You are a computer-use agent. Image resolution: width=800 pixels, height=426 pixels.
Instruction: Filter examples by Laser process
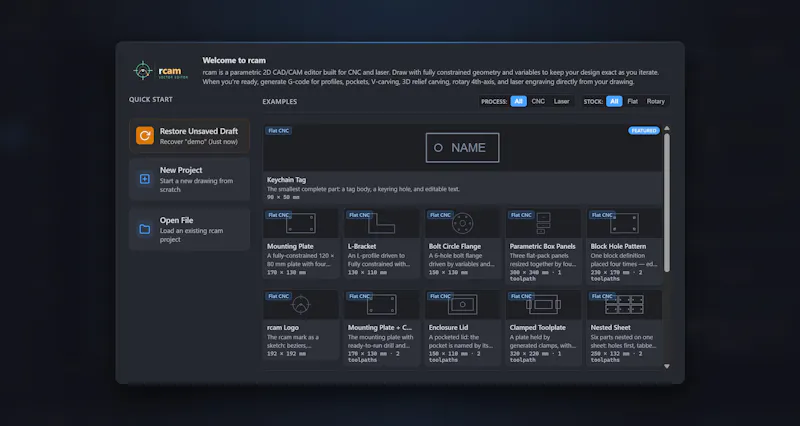coord(561,102)
